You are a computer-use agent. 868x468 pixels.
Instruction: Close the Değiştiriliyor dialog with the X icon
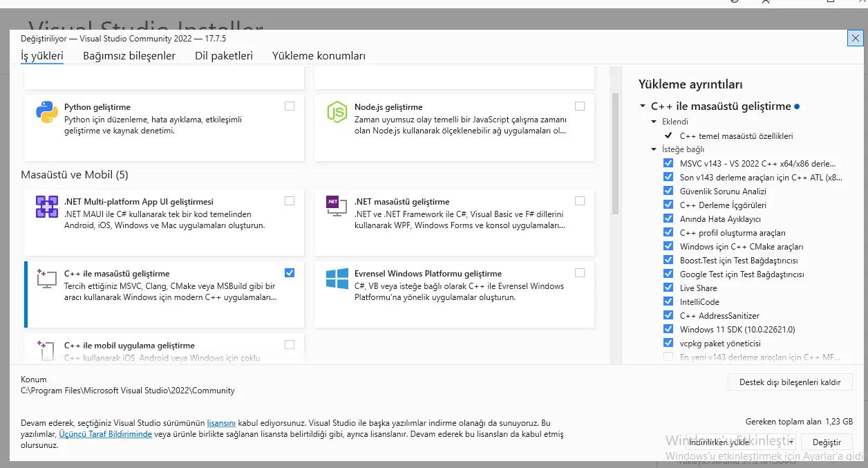(855, 39)
